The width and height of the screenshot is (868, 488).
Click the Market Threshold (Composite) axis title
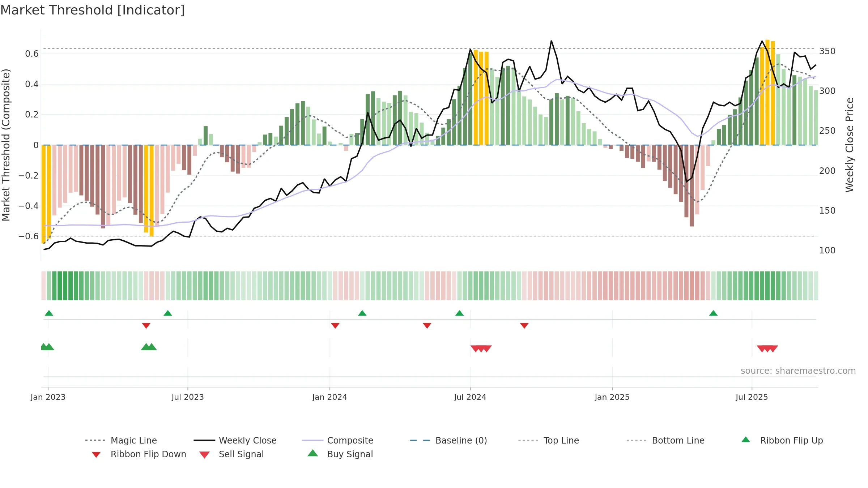6,145
